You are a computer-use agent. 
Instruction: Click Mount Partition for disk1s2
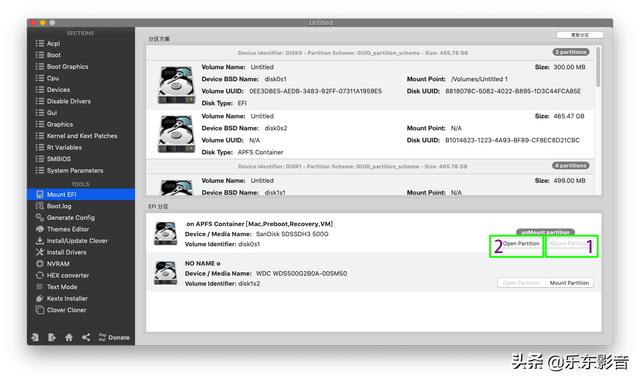point(569,283)
